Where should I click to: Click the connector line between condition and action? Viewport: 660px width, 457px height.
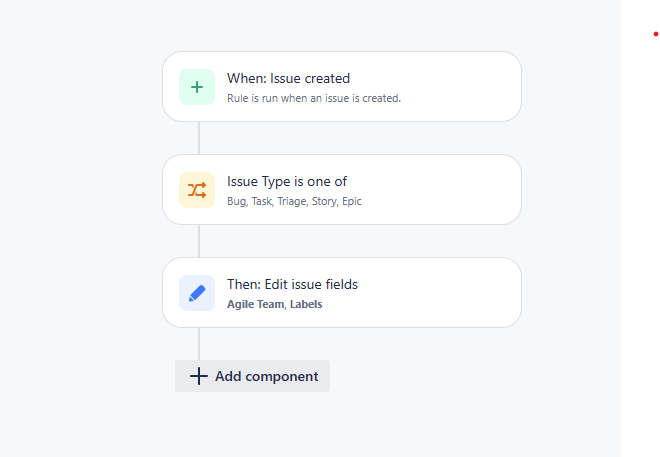click(199, 241)
